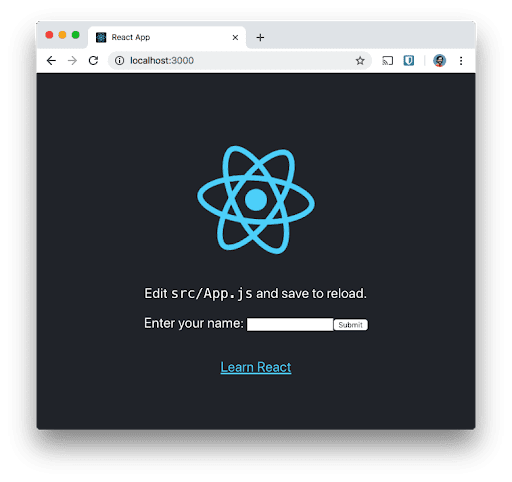Viewport: 512px width, 482px height.
Task: Click the localhost:3000 address bar
Action: tap(240, 60)
